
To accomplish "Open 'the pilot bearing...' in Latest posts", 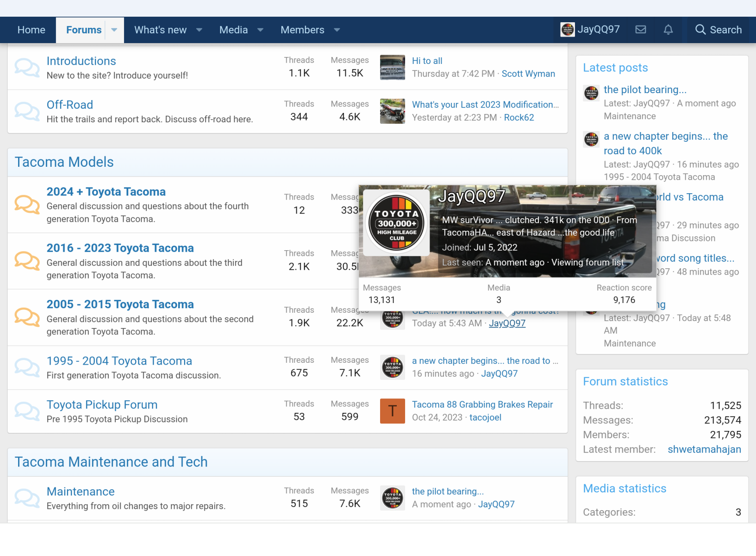I will tap(645, 90).
